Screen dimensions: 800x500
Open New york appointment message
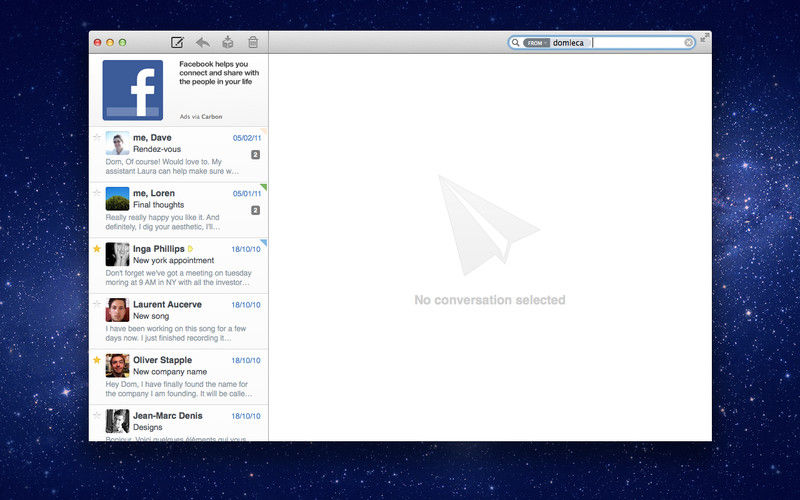point(179,265)
